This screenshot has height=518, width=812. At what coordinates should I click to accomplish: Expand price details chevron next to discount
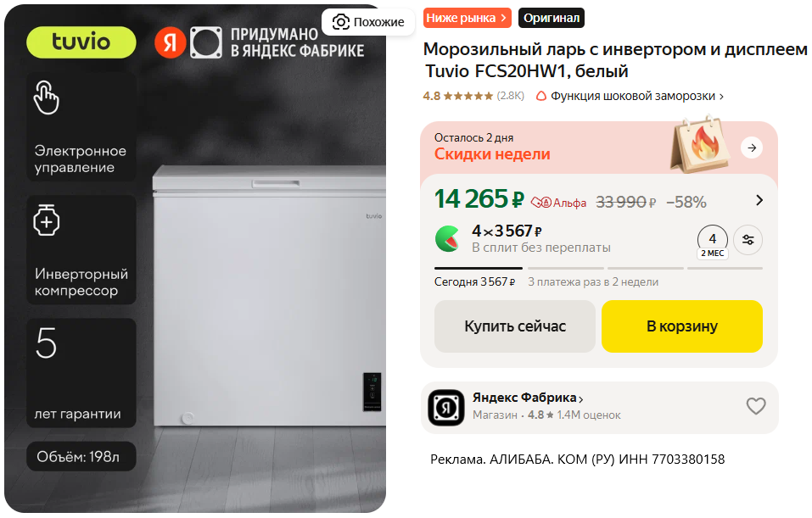(x=759, y=201)
